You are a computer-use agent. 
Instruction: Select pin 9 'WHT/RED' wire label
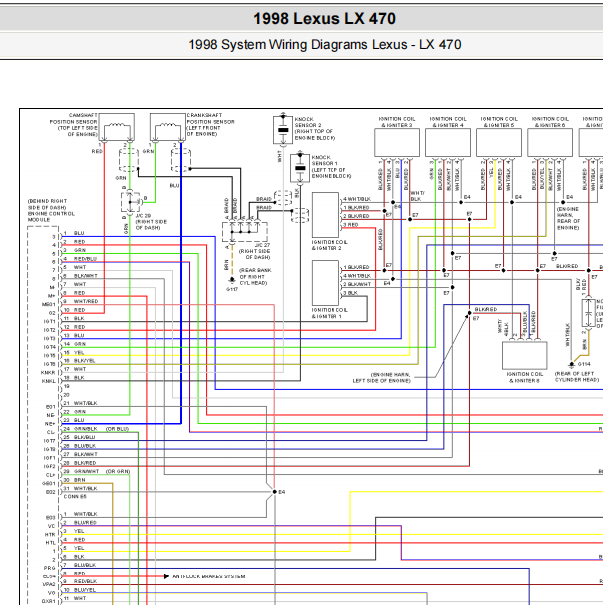pyautogui.click(x=86, y=301)
